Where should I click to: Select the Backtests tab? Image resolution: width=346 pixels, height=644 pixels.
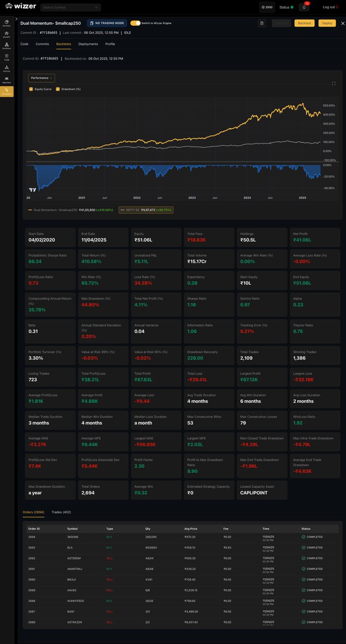coord(64,44)
